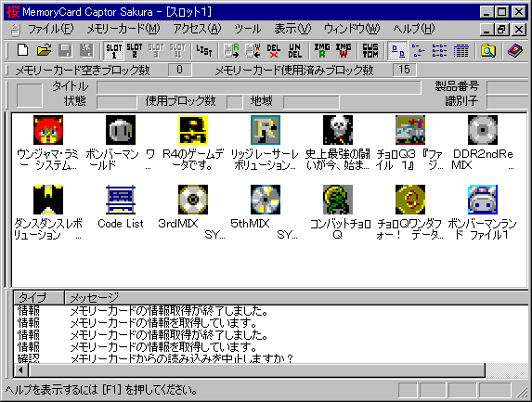
Task: Select SLOT 2 toolbar button
Action: coord(135,50)
